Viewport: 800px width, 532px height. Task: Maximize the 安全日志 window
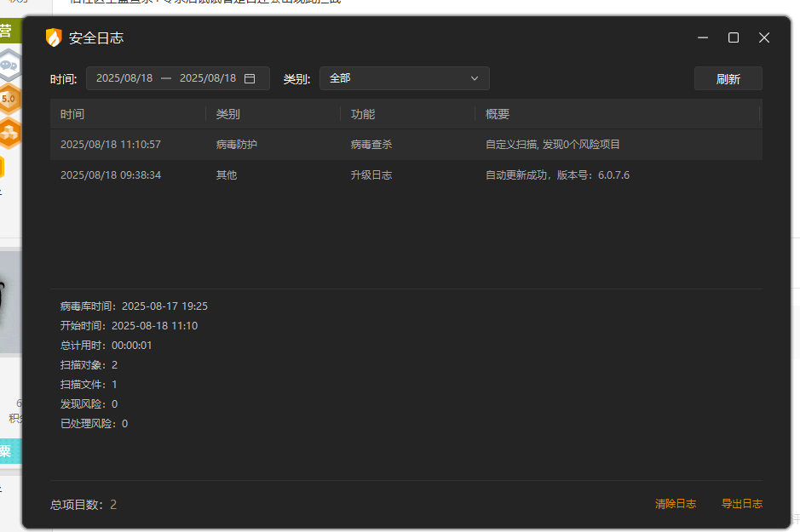(733, 37)
